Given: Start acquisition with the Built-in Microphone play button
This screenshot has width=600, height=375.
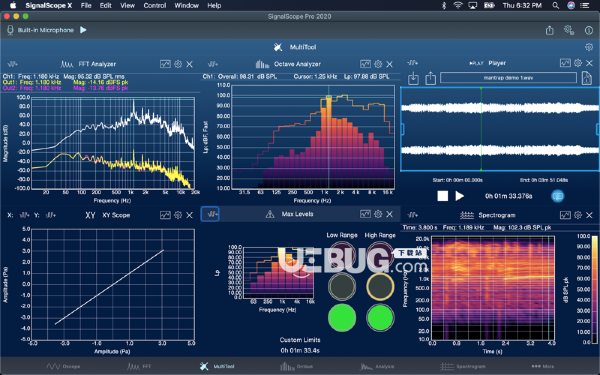Looking at the screenshot, I should pos(83,30).
